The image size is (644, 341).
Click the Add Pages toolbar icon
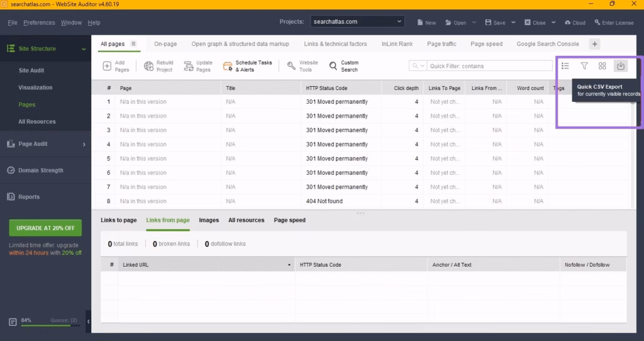(x=107, y=66)
